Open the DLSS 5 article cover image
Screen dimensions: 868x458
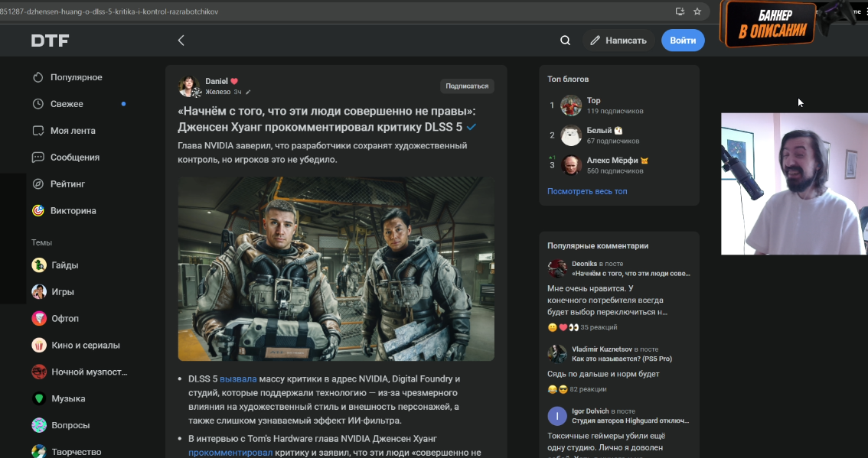[x=336, y=268]
